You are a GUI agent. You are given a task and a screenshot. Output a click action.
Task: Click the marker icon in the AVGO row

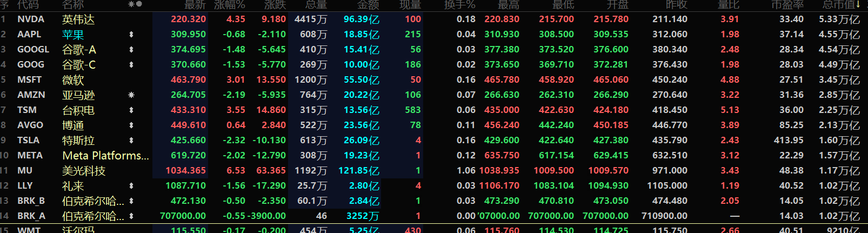click(x=131, y=125)
